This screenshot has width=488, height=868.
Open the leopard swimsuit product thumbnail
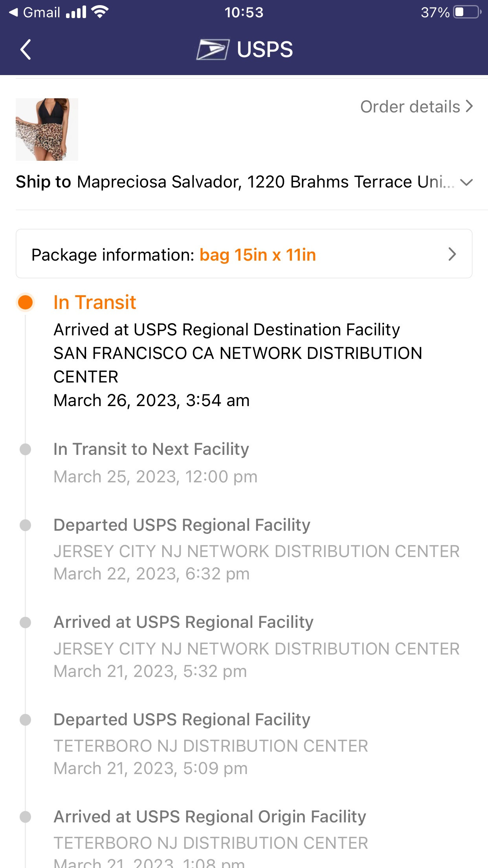click(x=47, y=129)
